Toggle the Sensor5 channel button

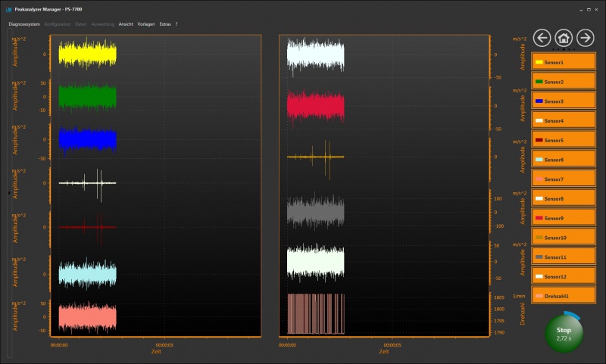click(x=564, y=140)
